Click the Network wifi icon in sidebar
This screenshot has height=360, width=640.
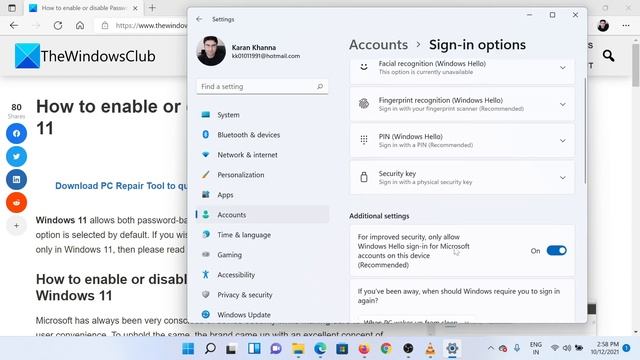tap(206, 155)
